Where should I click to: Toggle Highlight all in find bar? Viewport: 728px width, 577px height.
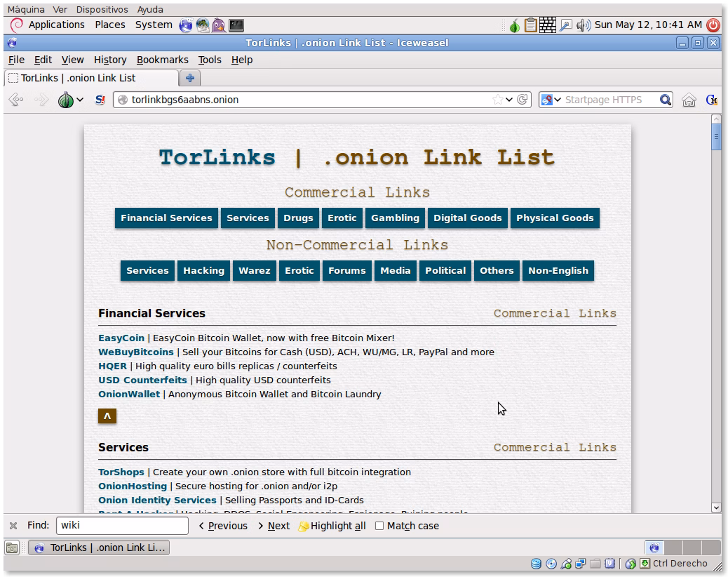pos(332,526)
